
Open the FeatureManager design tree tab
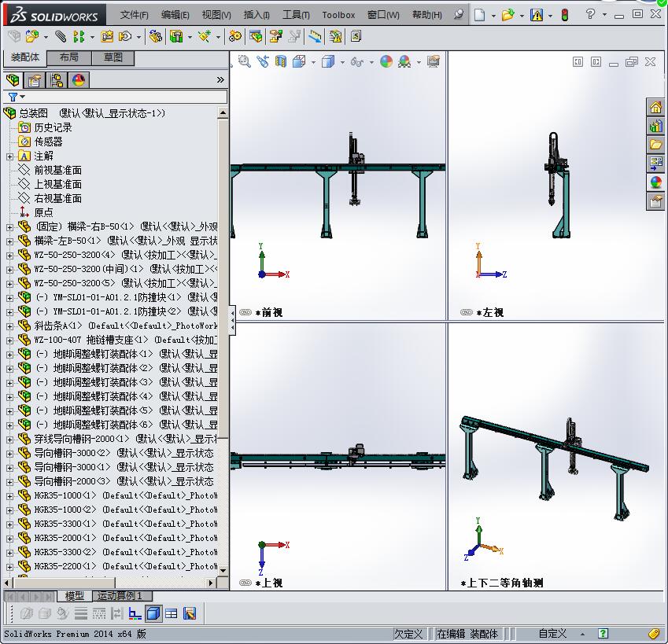13,80
